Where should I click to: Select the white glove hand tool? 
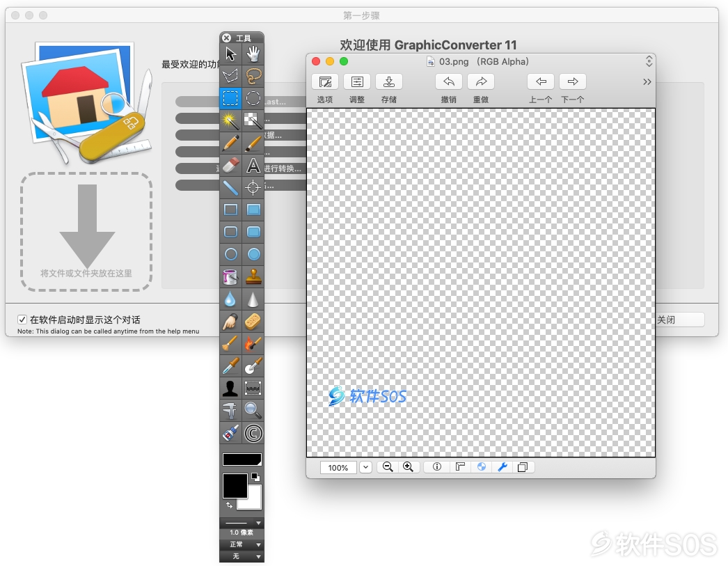coord(253,54)
